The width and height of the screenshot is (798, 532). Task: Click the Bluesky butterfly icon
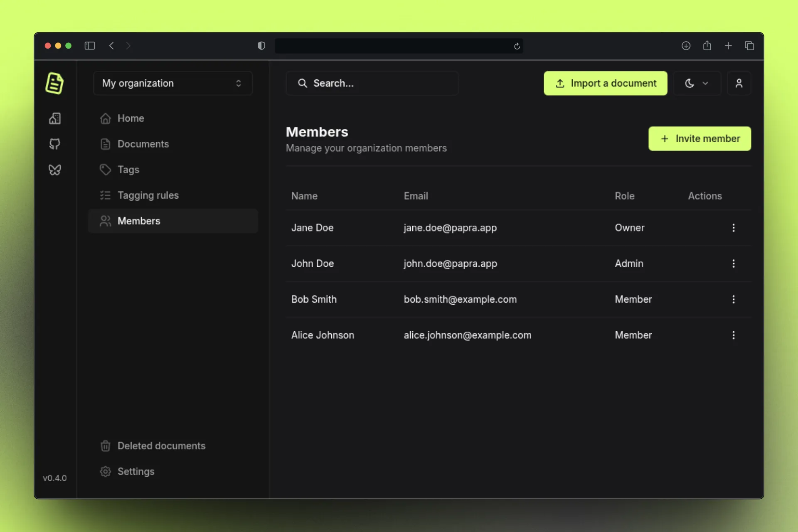tap(55, 170)
